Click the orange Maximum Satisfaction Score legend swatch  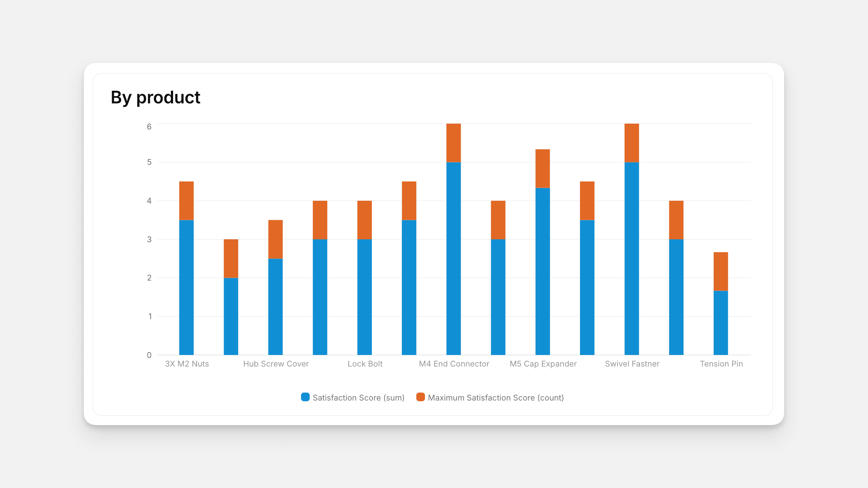pos(420,397)
